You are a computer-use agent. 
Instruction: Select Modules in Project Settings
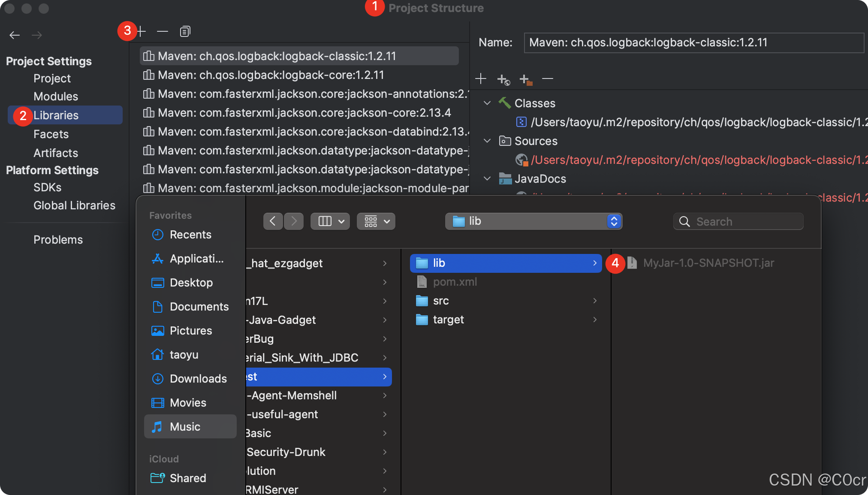pos(56,97)
